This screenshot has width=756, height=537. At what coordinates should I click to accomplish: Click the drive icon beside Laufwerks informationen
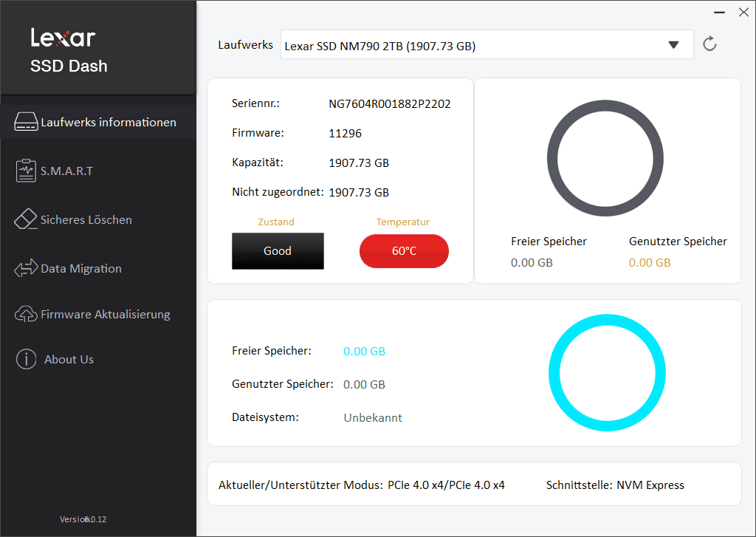26,122
